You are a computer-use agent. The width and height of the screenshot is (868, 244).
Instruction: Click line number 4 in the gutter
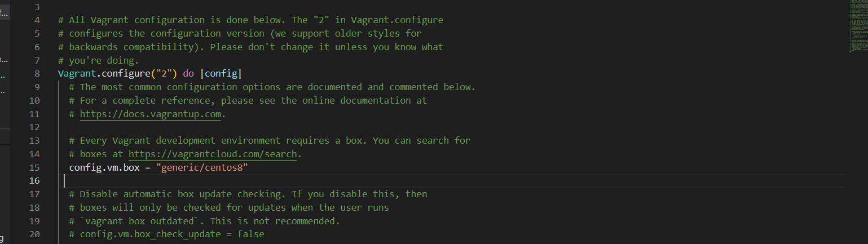tap(37, 20)
